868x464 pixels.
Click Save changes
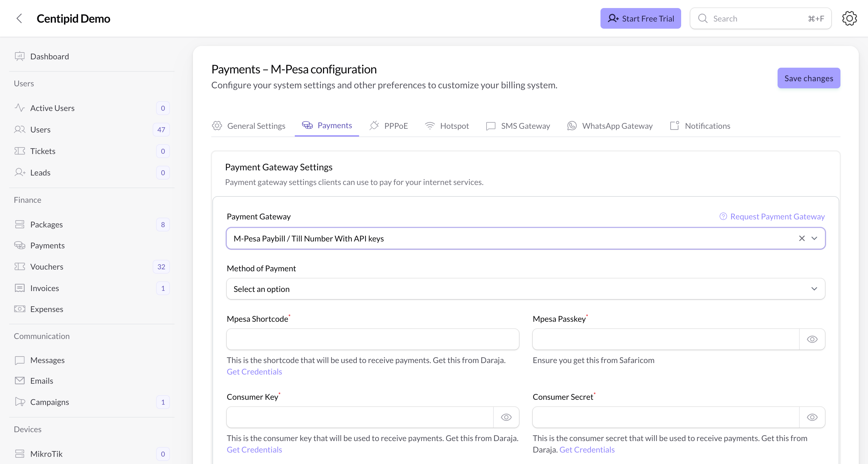pos(809,78)
